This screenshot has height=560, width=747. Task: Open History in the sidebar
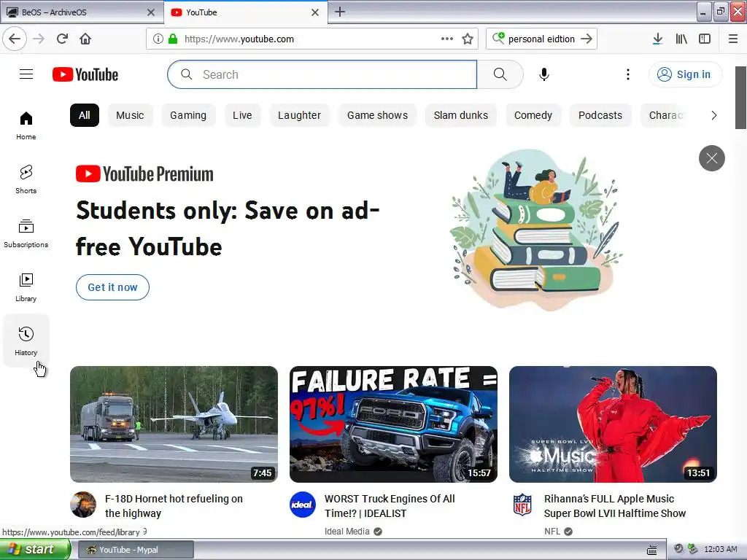[26, 341]
